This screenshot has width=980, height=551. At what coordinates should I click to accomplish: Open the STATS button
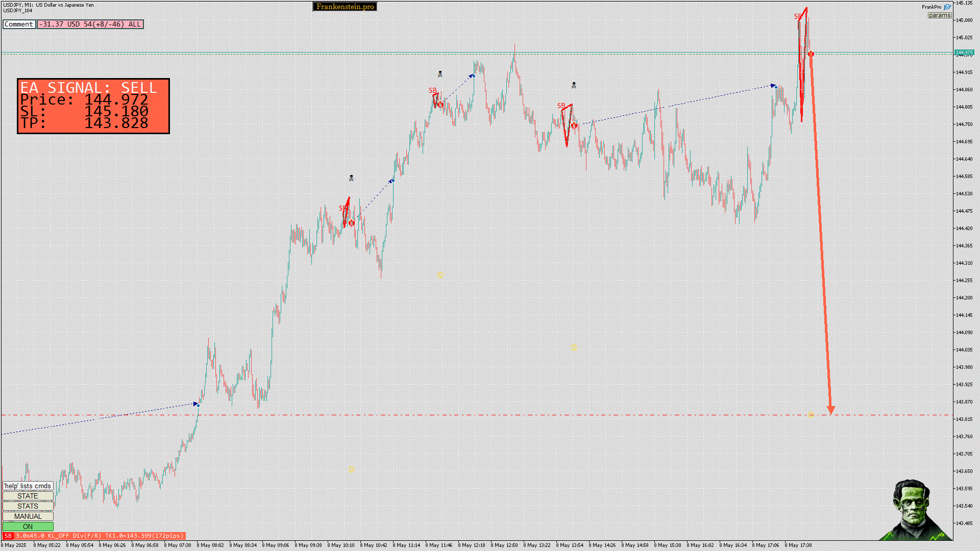point(28,506)
